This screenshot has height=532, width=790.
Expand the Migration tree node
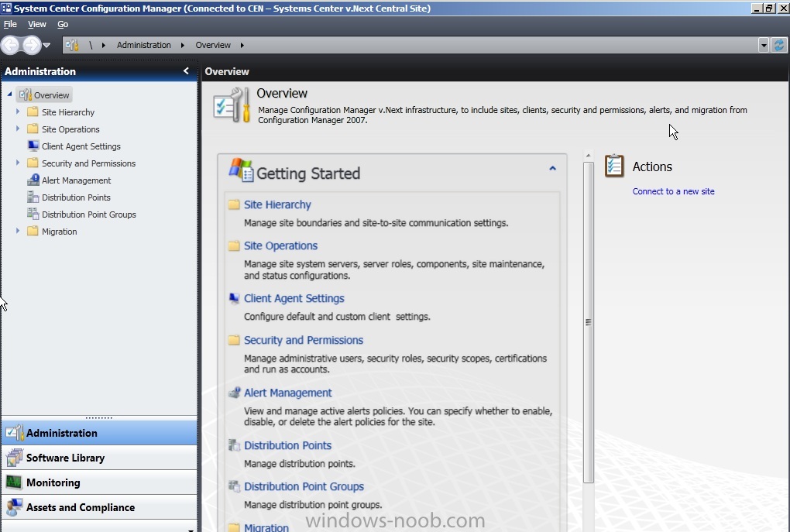coord(18,231)
